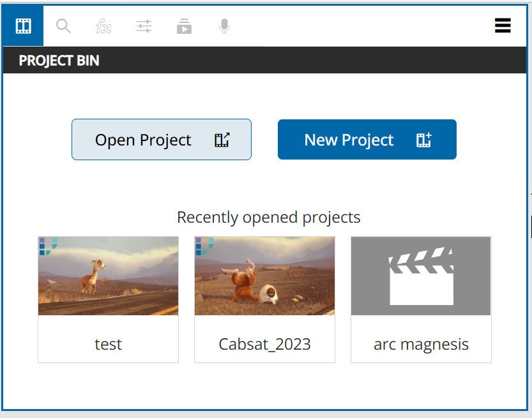The width and height of the screenshot is (532, 418).
Task: Click the clapperboard icon for arc magnesis
Action: pyautogui.click(x=421, y=276)
